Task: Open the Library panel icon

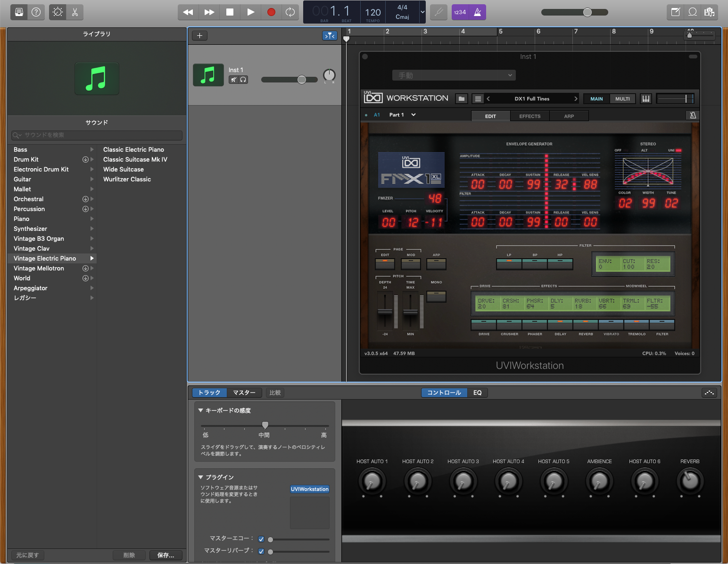Action: (x=19, y=12)
